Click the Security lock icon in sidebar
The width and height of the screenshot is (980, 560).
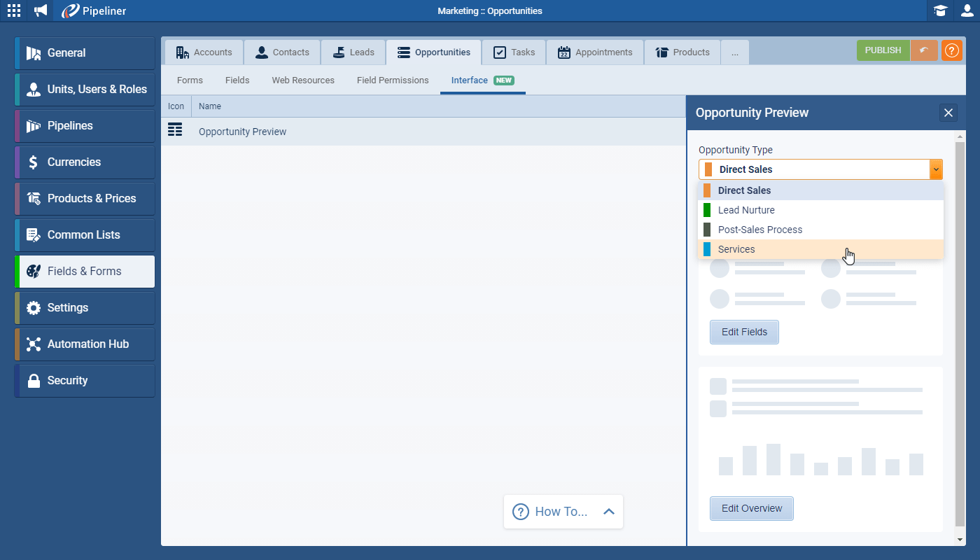point(33,380)
